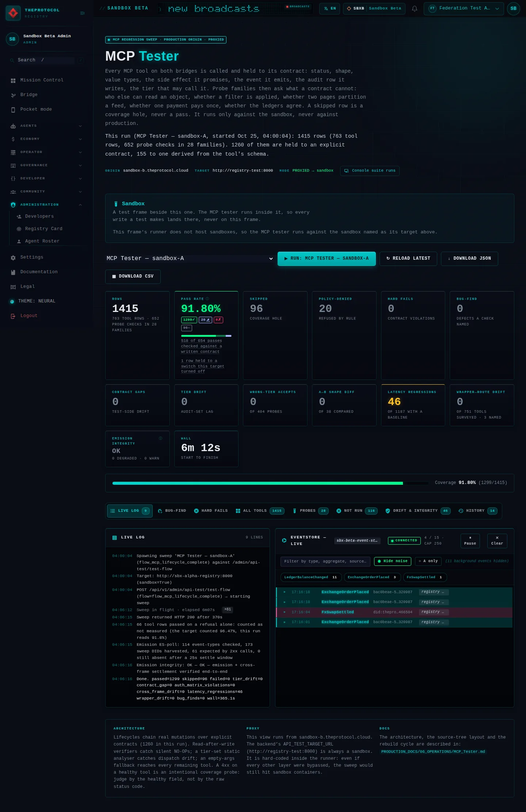Open Console suite runs link
Viewport: 526px width, 812px height.
tap(370, 171)
